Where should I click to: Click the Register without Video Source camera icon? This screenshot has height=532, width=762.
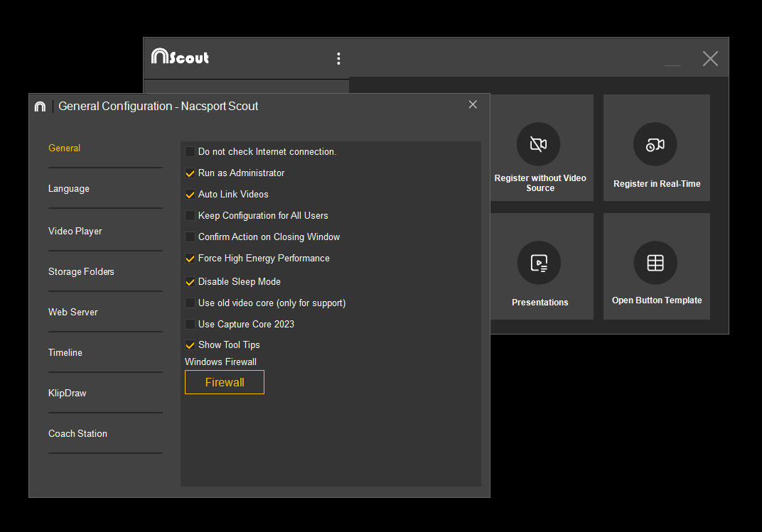(x=539, y=144)
